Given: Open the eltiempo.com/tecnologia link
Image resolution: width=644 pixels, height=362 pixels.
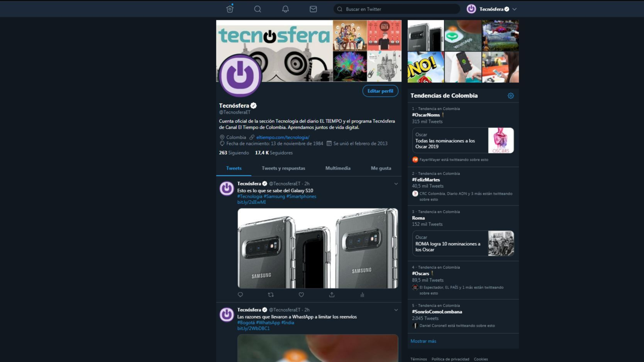Looking at the screenshot, I should click(282, 137).
